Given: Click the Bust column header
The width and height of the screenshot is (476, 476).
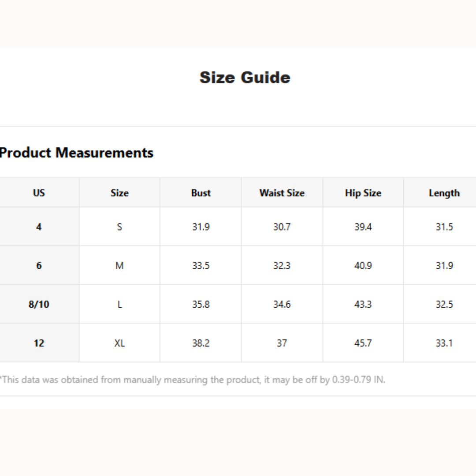Looking at the screenshot, I should pos(201,193).
